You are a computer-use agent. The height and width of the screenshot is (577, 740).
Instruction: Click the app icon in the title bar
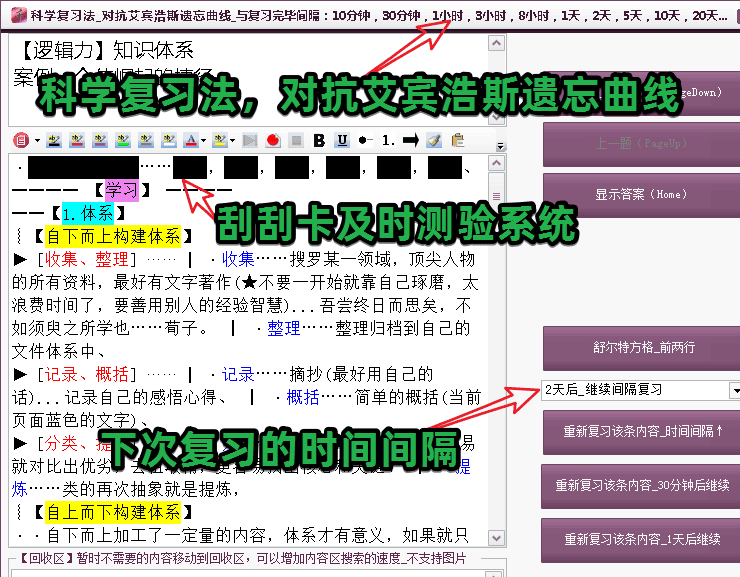click(18, 16)
